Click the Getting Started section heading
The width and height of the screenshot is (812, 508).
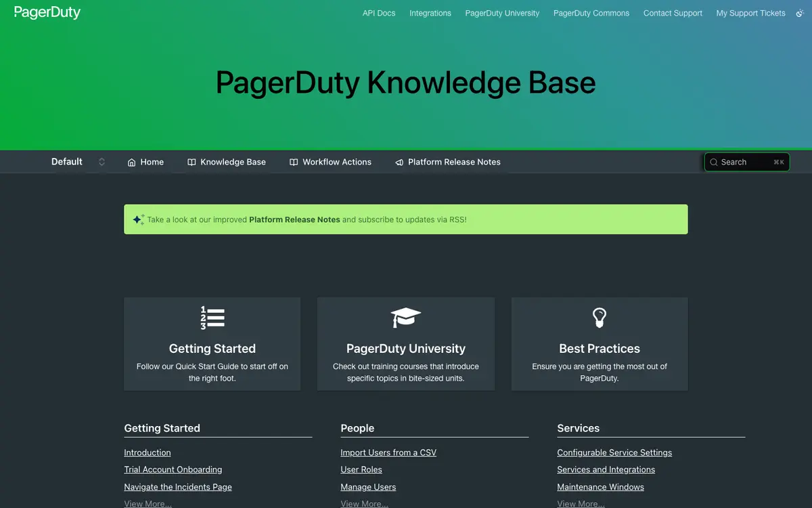tap(162, 428)
